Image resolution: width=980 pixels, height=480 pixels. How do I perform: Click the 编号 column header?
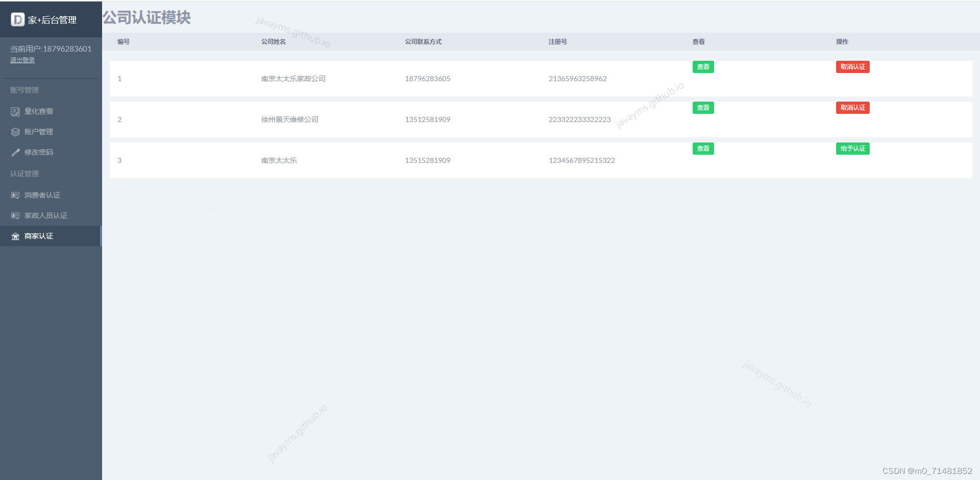124,42
